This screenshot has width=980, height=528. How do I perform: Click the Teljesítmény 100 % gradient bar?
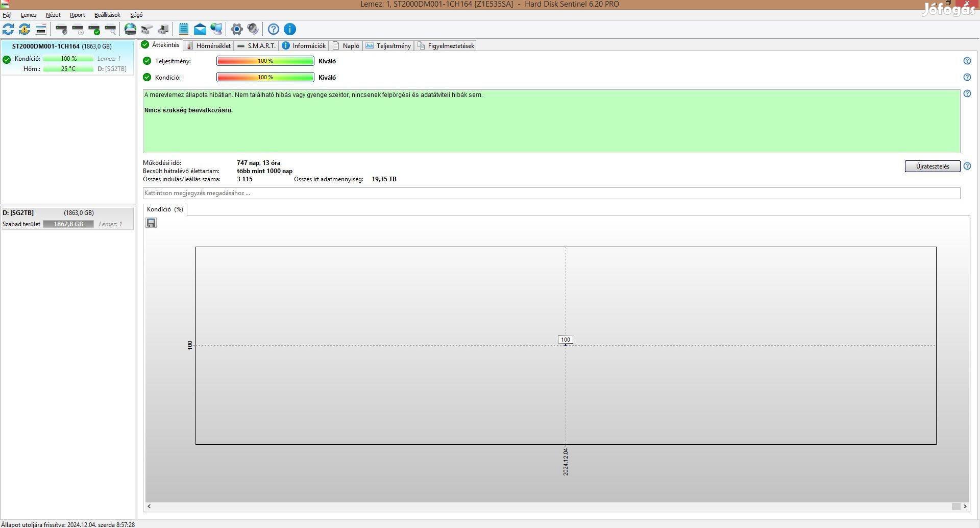pos(265,61)
